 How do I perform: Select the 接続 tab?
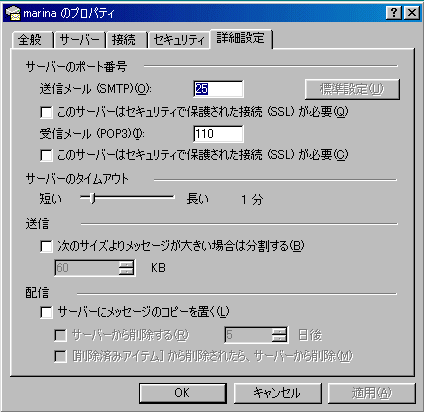coord(126,40)
